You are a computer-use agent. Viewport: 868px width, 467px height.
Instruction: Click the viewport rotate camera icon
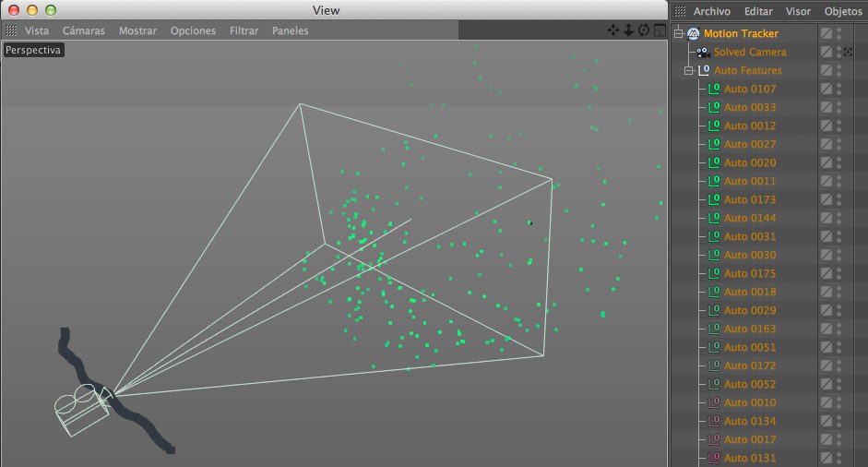(643, 30)
